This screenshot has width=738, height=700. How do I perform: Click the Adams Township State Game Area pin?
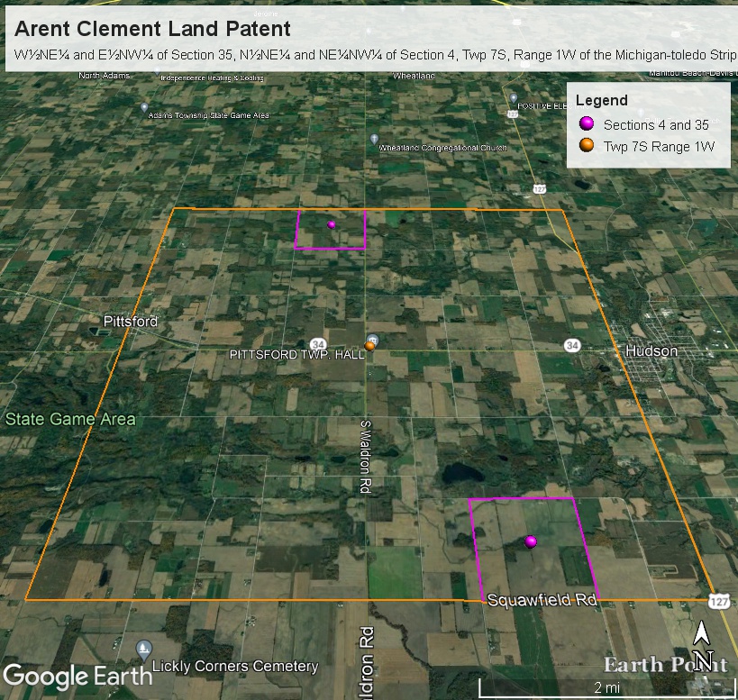(x=144, y=107)
